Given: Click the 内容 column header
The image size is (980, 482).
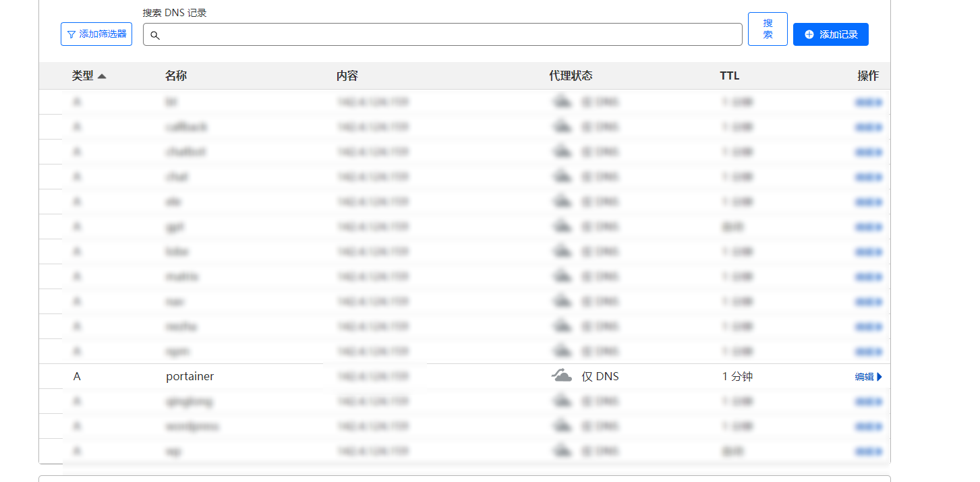Looking at the screenshot, I should click(x=347, y=76).
